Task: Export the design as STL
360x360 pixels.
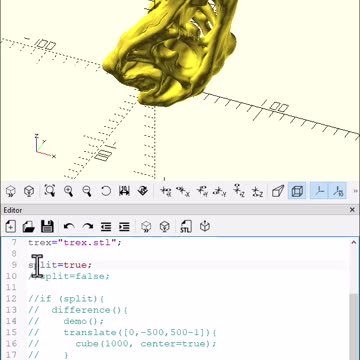Action: coord(186,227)
